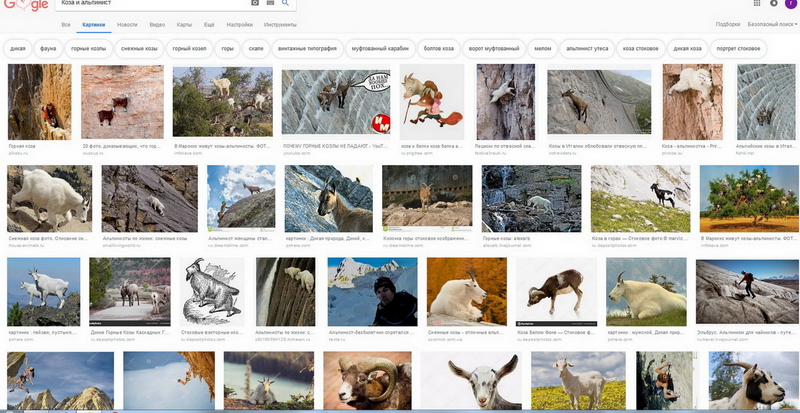This screenshot has height=413, width=800.
Task: Open white goat on orange background thumbnail
Action: 467,291
